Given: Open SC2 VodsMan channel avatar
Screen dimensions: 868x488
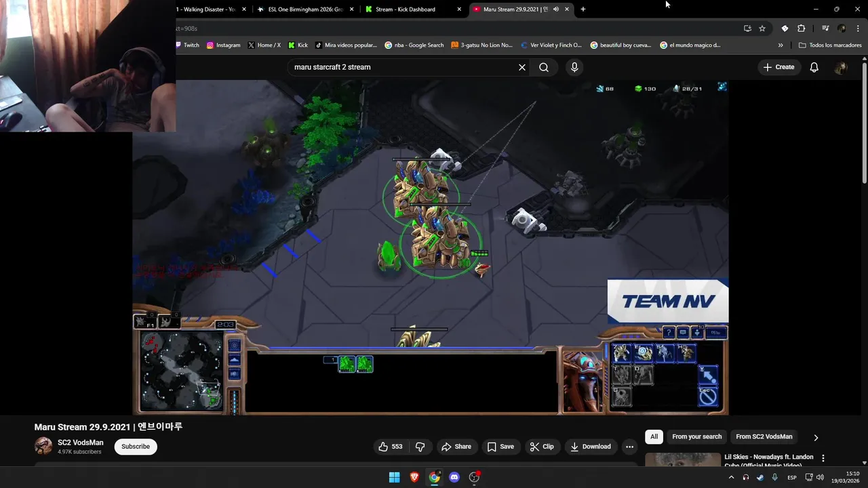Looking at the screenshot, I should pos(43,446).
